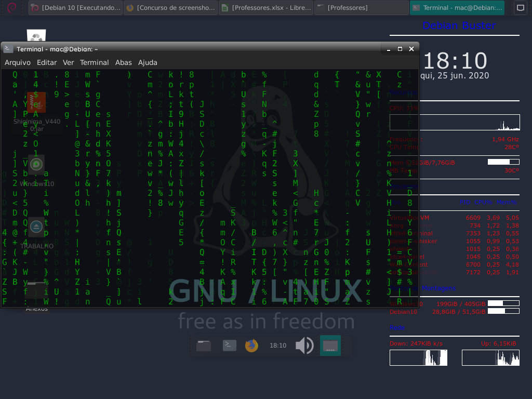Launch Firefox from the bottom dock
Viewport: 532px width, 399px height.
(251, 345)
